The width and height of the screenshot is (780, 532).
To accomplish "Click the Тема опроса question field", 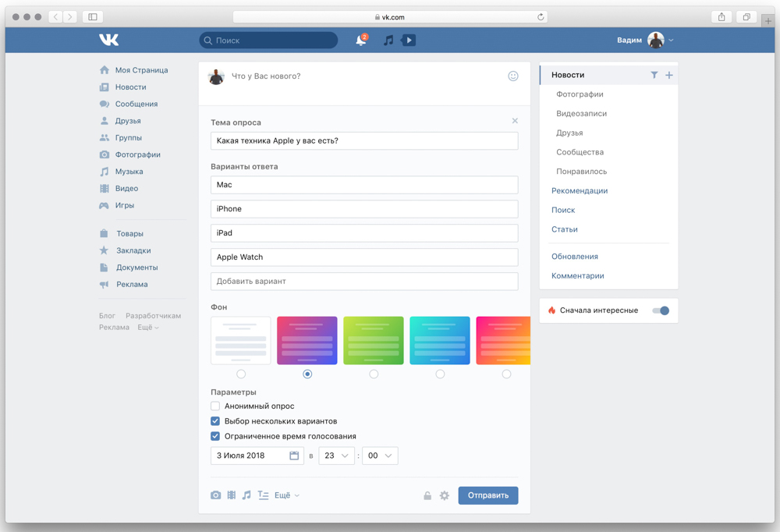I will tap(364, 141).
